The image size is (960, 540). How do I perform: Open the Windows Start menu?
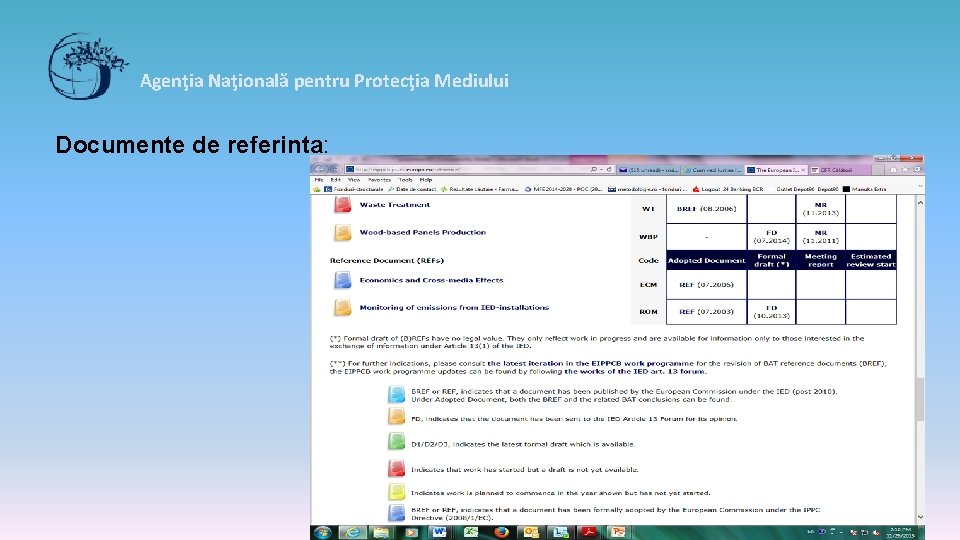[322, 532]
